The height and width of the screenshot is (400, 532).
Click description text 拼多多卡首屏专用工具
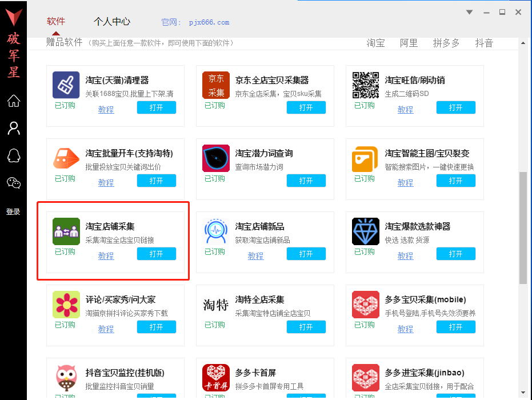pyautogui.click(x=269, y=386)
